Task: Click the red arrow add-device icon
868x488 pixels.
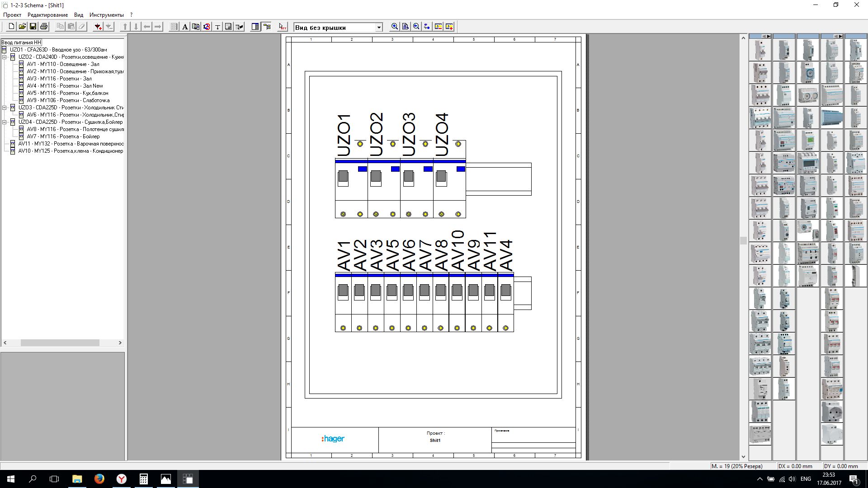Action: pyautogui.click(x=98, y=27)
